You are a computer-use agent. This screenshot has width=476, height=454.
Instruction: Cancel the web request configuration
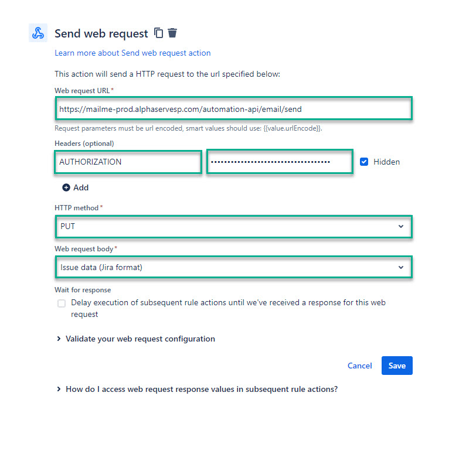click(x=359, y=366)
